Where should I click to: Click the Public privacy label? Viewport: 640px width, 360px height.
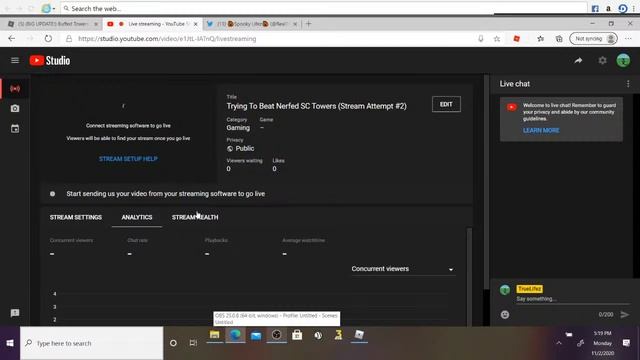[244, 149]
